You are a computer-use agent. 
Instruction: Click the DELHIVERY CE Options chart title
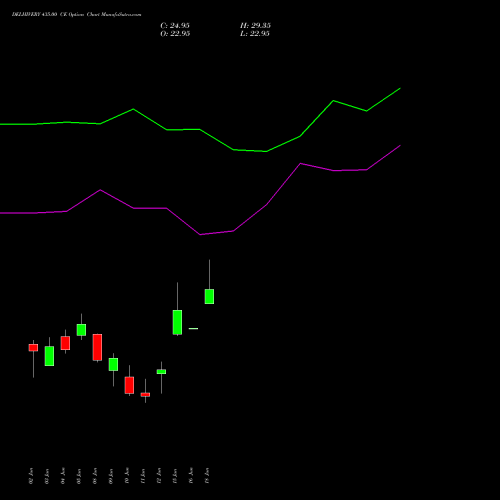pyautogui.click(x=76, y=15)
